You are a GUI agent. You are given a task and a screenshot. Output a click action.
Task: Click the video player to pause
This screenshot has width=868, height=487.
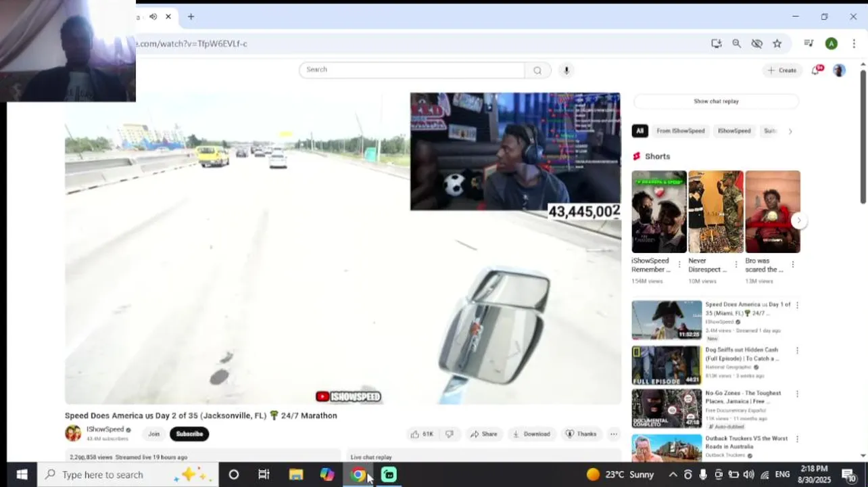click(343, 248)
